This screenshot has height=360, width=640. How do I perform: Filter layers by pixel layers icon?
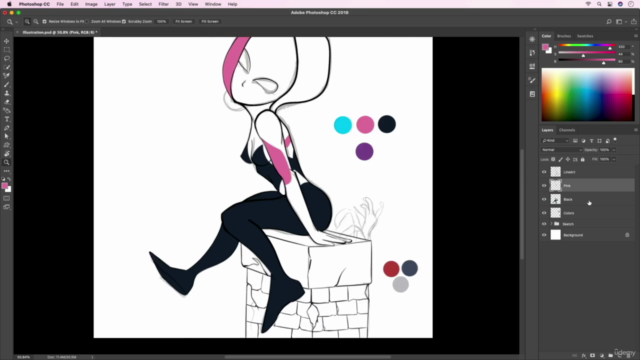click(575, 141)
